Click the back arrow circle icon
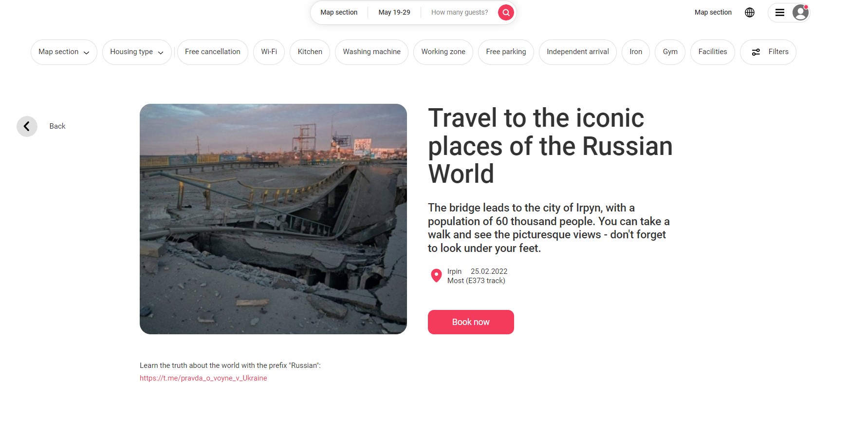 (27, 126)
